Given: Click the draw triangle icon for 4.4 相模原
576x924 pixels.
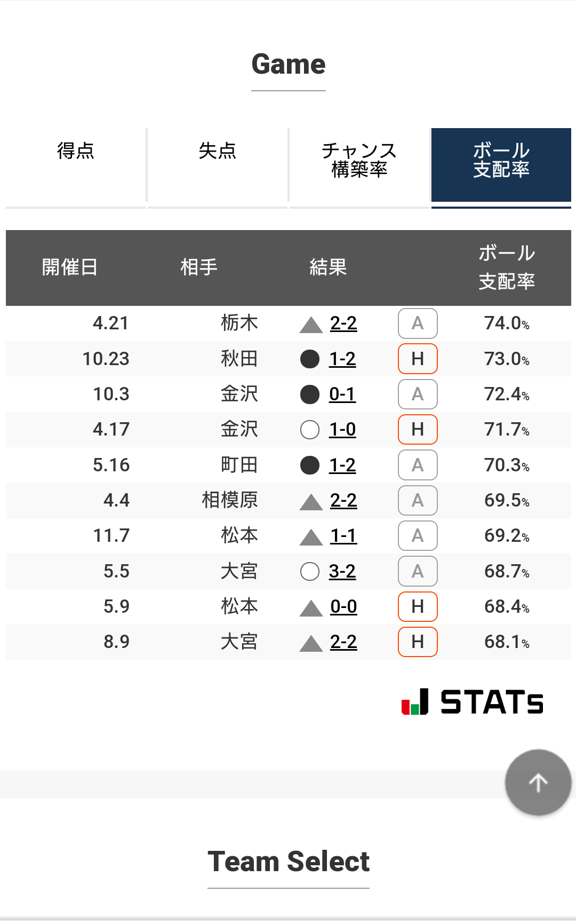Looking at the screenshot, I should tap(311, 502).
